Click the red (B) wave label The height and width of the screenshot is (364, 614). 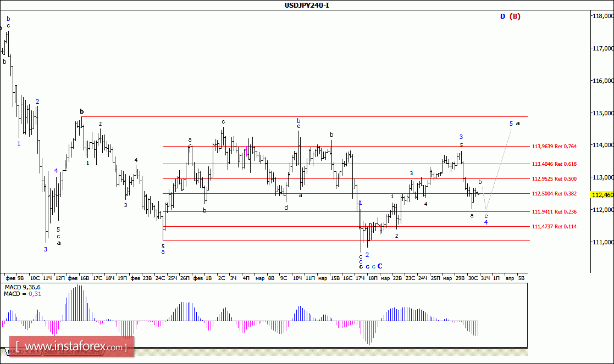point(515,16)
